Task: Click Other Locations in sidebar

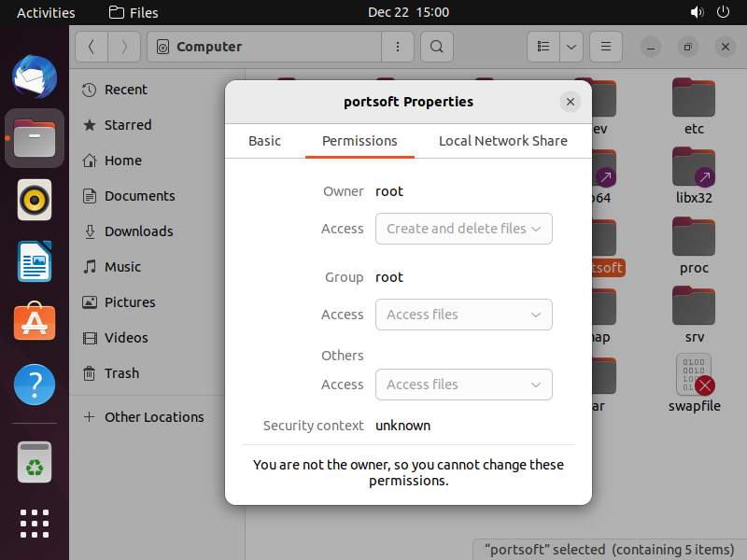Action: point(153,417)
